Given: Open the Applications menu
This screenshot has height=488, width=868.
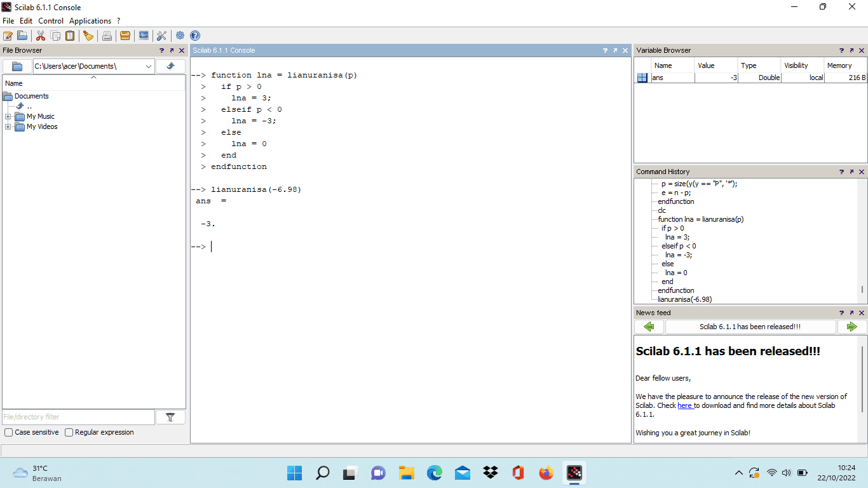Looking at the screenshot, I should coord(90,21).
